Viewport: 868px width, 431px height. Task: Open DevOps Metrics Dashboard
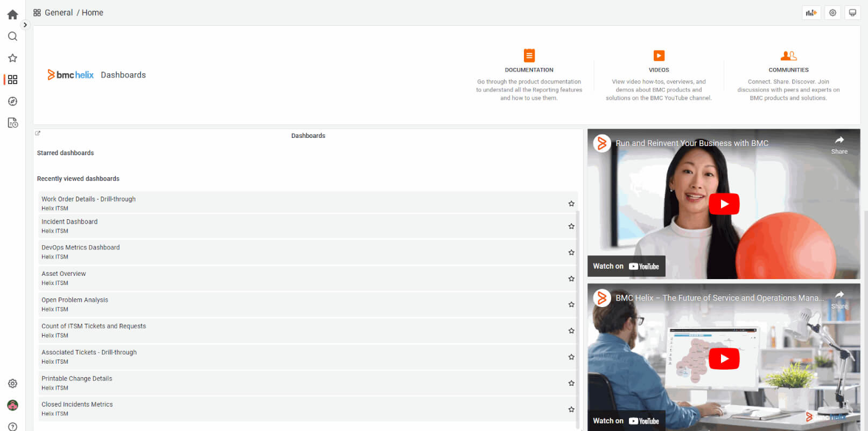(x=81, y=248)
